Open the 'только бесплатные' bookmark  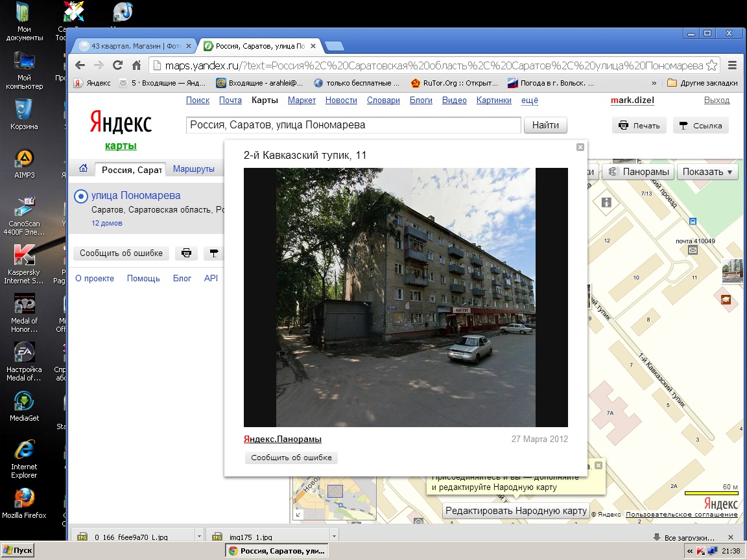[x=357, y=83]
